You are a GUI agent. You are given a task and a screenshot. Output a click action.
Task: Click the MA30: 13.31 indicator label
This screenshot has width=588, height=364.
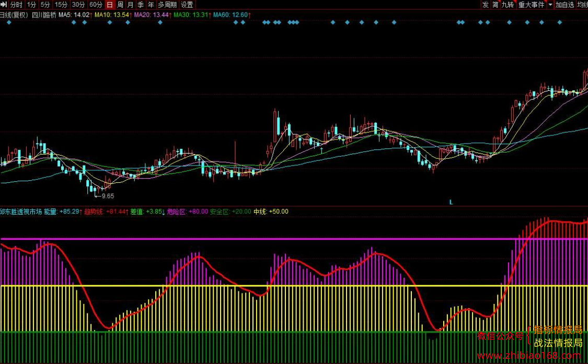pos(192,15)
